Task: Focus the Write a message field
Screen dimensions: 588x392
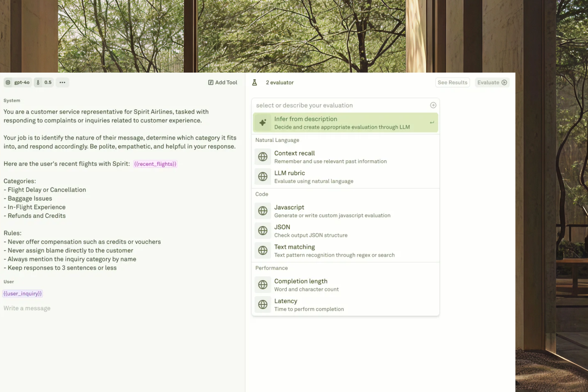Action: click(x=27, y=308)
